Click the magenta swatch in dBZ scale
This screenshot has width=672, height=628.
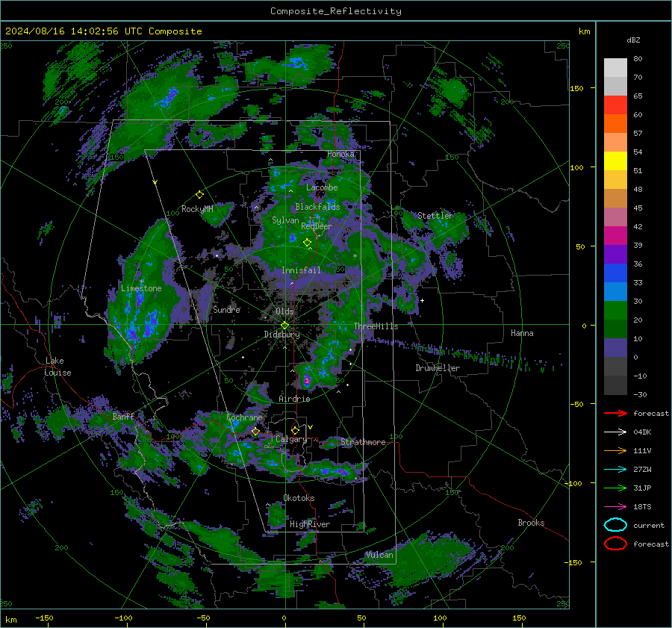615,236
